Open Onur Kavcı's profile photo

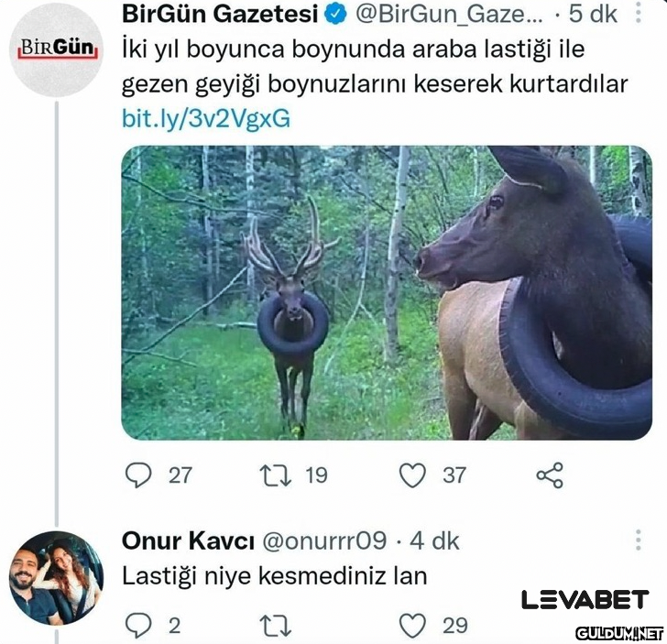pyautogui.click(x=56, y=578)
